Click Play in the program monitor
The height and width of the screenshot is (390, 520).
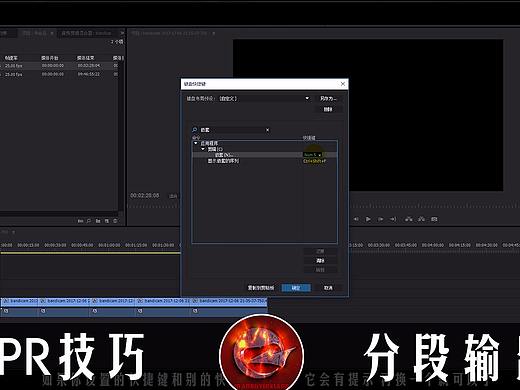[368, 219]
